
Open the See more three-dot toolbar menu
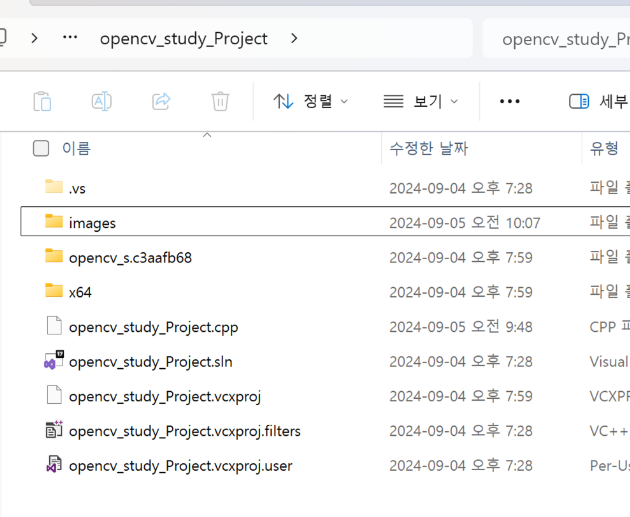[510, 101]
